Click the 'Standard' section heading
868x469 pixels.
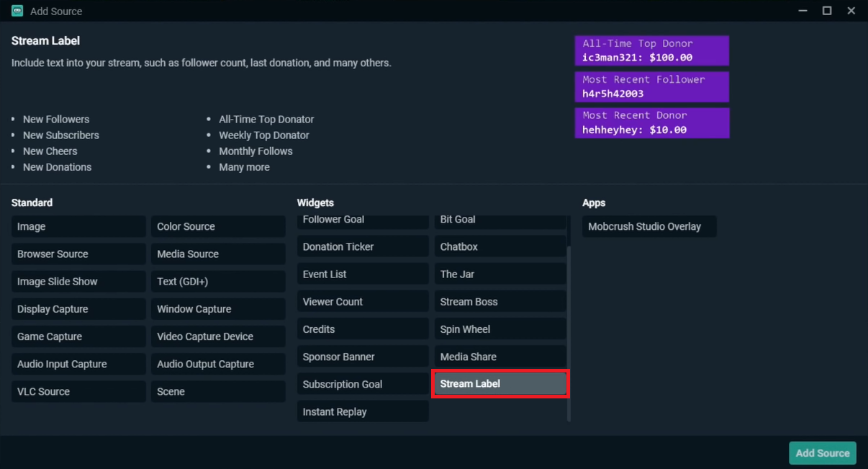coord(32,202)
